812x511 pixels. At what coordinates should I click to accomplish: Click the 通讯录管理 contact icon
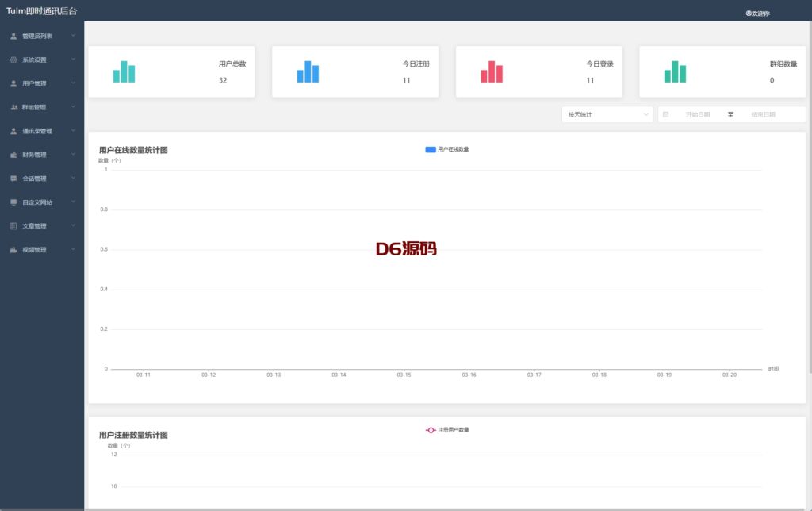click(x=13, y=131)
